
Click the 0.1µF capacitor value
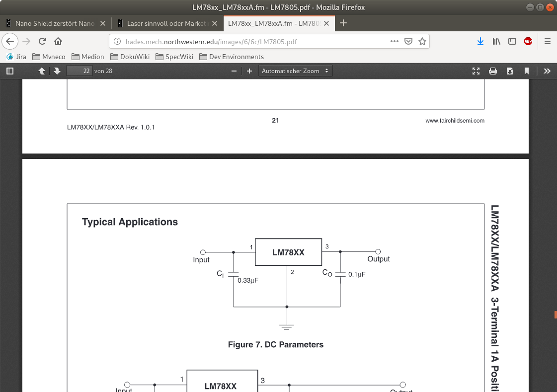pyautogui.click(x=357, y=274)
